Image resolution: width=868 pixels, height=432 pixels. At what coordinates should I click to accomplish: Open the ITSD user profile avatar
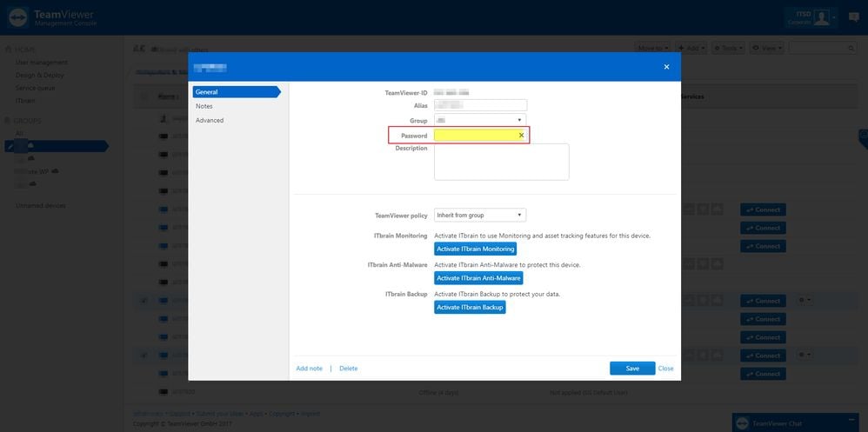822,17
